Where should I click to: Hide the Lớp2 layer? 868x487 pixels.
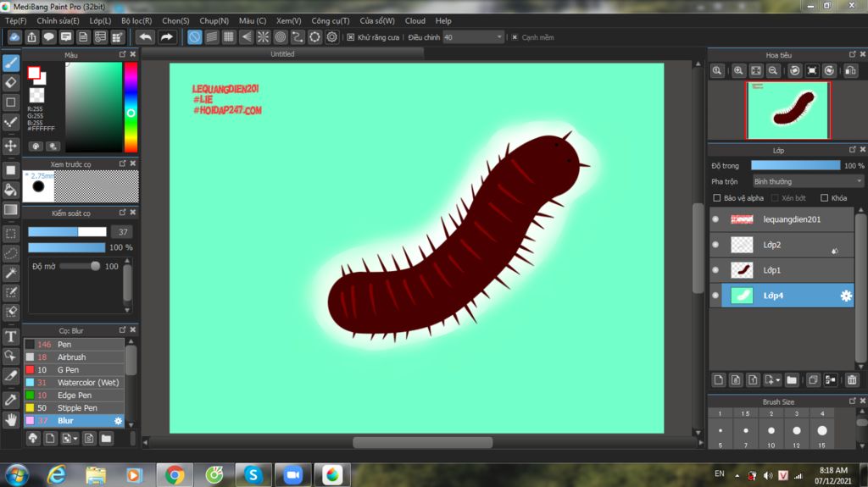click(715, 245)
